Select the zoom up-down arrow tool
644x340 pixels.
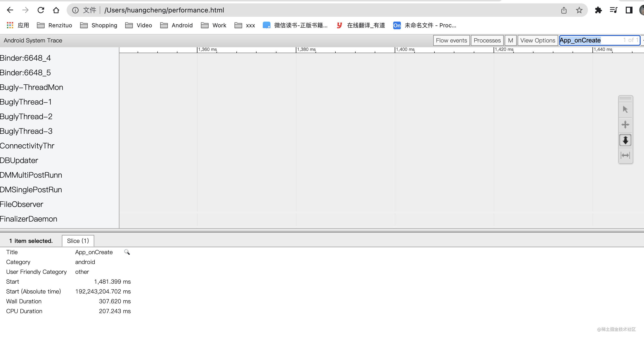point(625,140)
